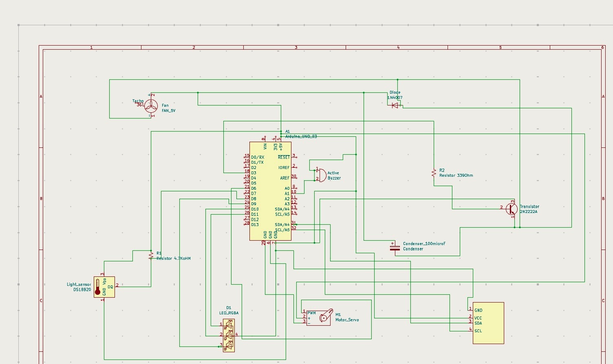Click the Active Buzzer symbol
The image size is (613, 364).
point(321,175)
